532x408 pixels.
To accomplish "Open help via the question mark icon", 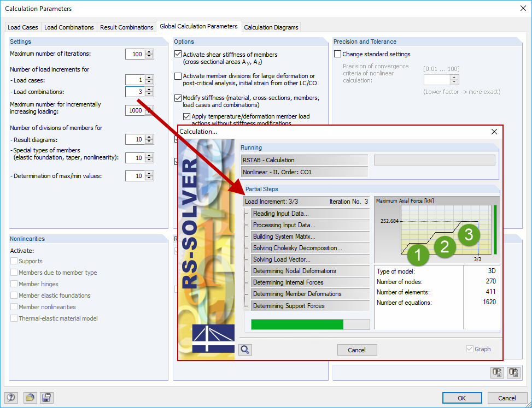I will tap(10, 398).
